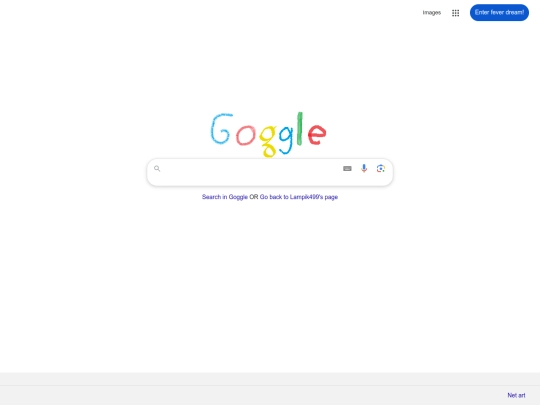Screen dimensions: 540x405
Task: Open the apps grid icon
Action: tap(455, 13)
